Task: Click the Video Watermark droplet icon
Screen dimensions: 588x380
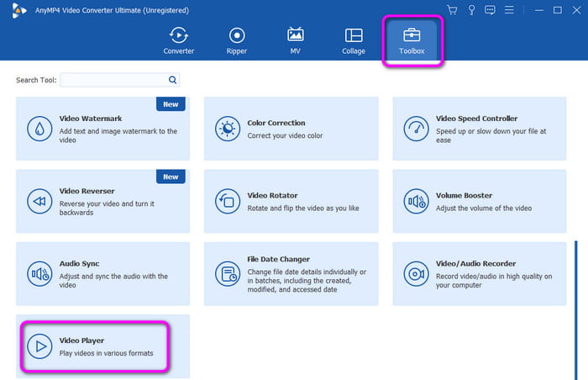Action: click(x=39, y=129)
